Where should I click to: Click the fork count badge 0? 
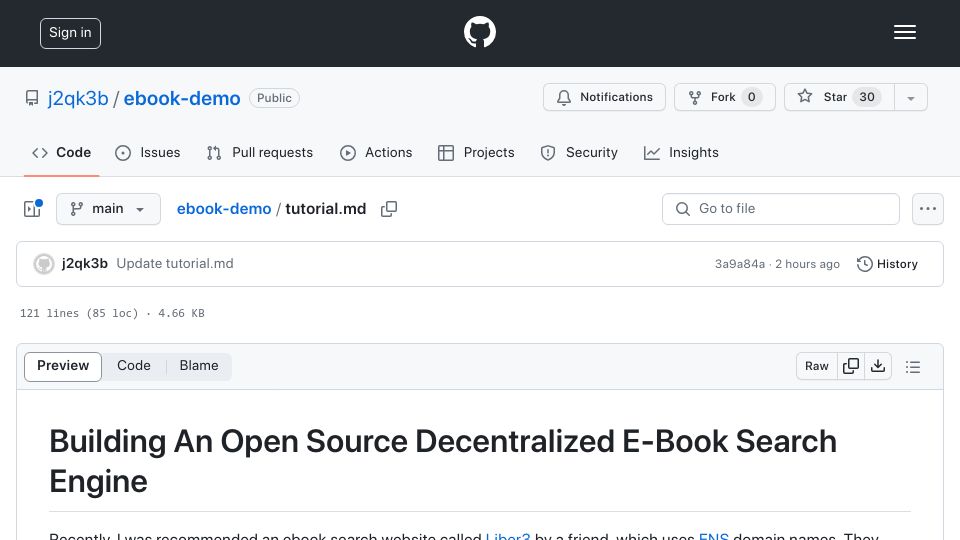[751, 97]
